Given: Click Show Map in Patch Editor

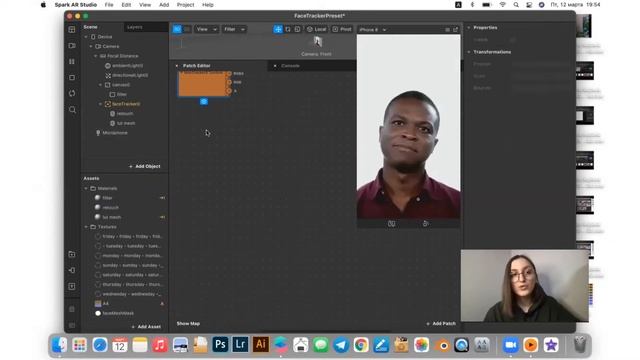Looking at the screenshot, I should 188,324.
